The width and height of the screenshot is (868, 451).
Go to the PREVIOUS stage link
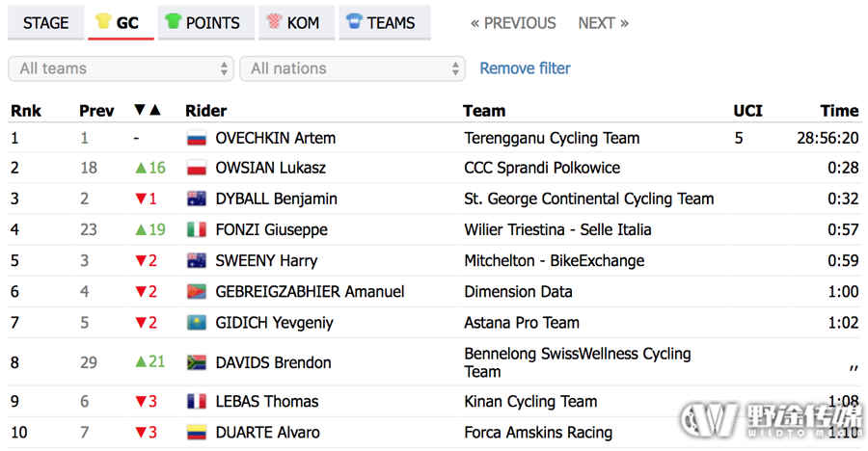click(513, 23)
